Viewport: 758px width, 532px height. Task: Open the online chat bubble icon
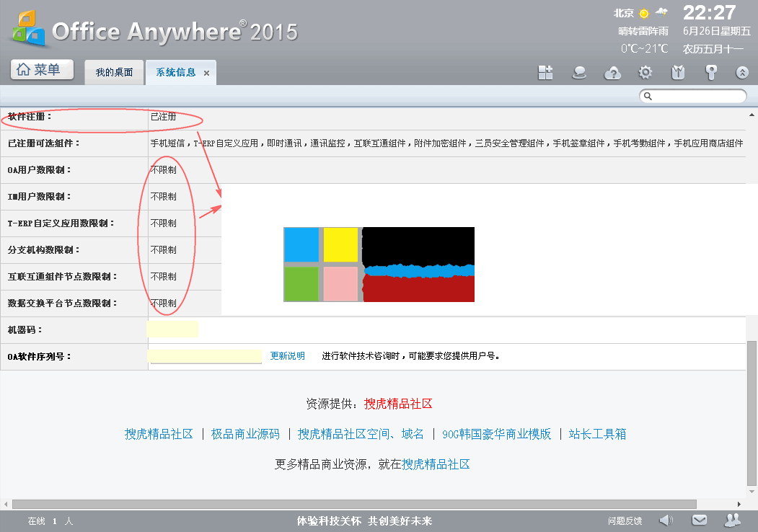tap(578, 72)
